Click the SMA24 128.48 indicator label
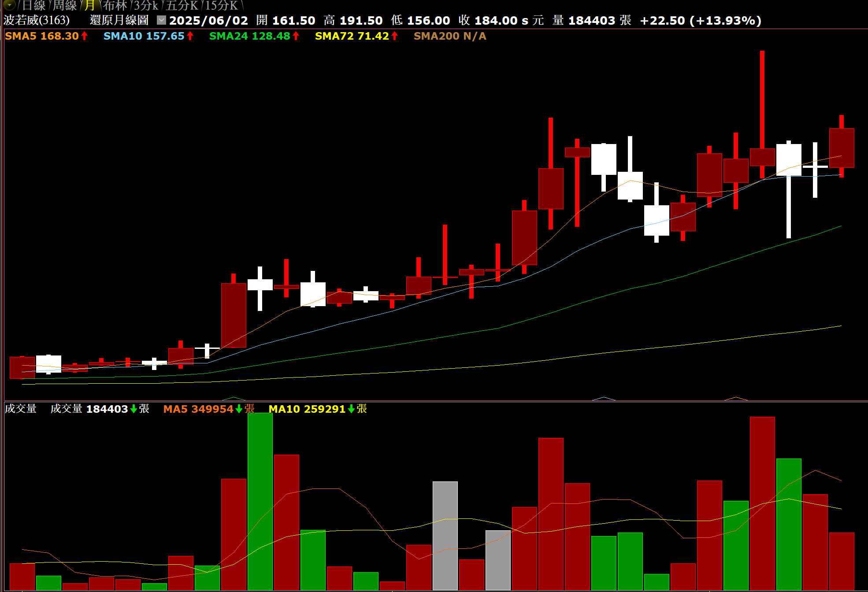 [x=249, y=36]
